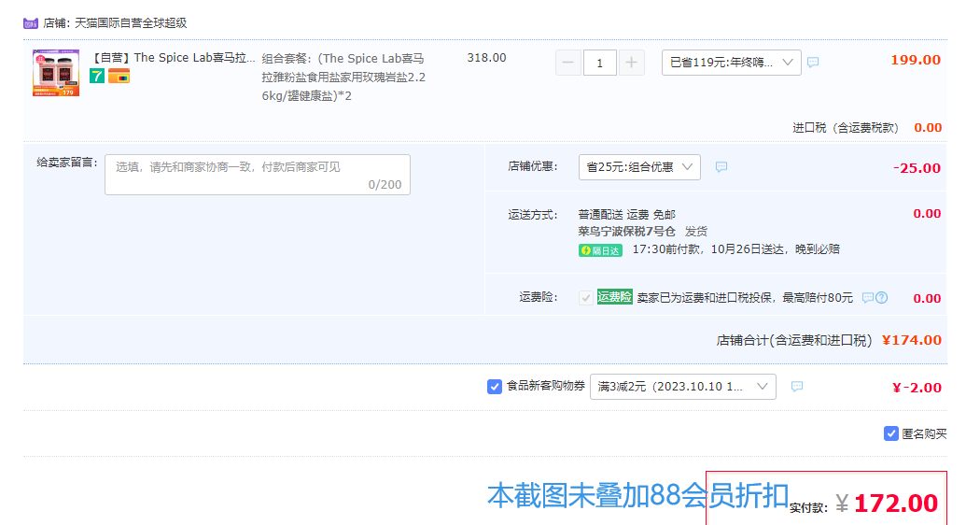This screenshot has height=525, width=980.
Task: Click comment icon beside 满3减2元 dropdown
Action: tap(797, 387)
